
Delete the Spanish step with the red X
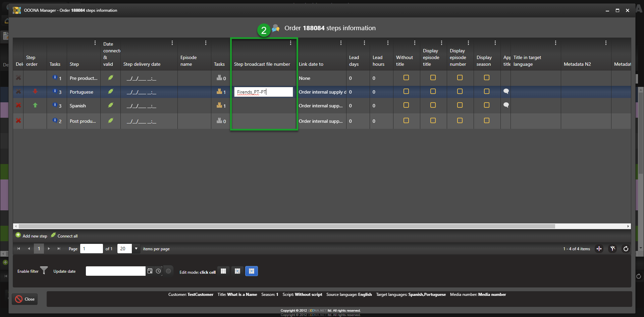(x=18, y=105)
